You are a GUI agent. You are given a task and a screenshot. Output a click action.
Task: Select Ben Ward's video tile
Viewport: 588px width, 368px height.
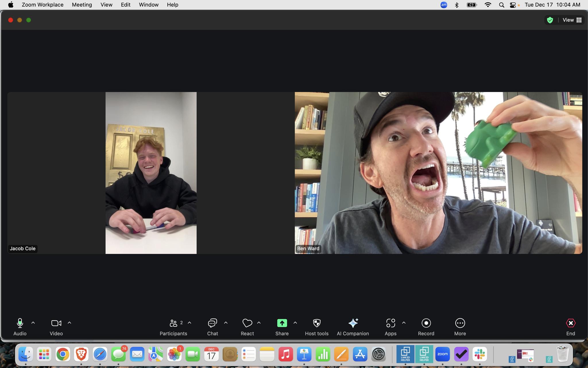[x=438, y=173]
